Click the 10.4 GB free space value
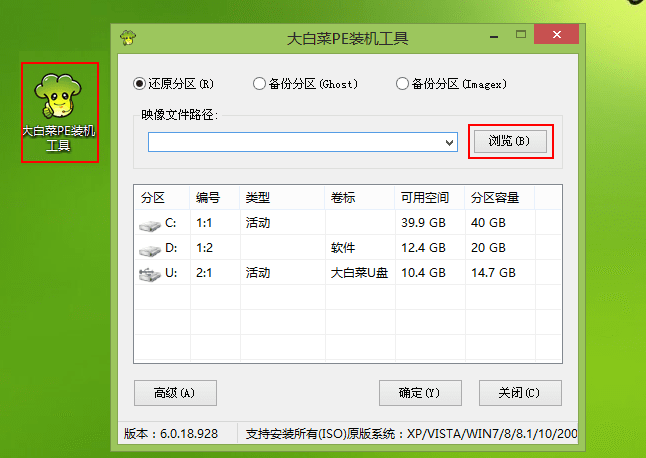 point(424,273)
